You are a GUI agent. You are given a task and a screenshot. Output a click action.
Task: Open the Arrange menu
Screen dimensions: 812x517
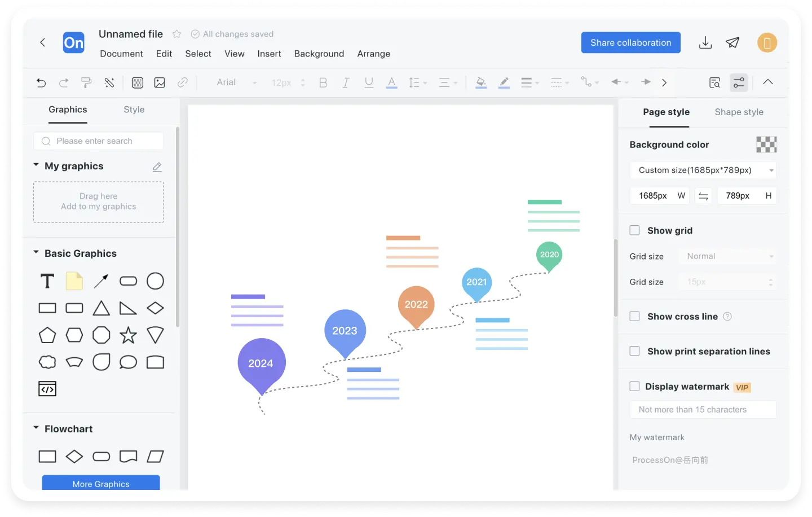point(373,54)
